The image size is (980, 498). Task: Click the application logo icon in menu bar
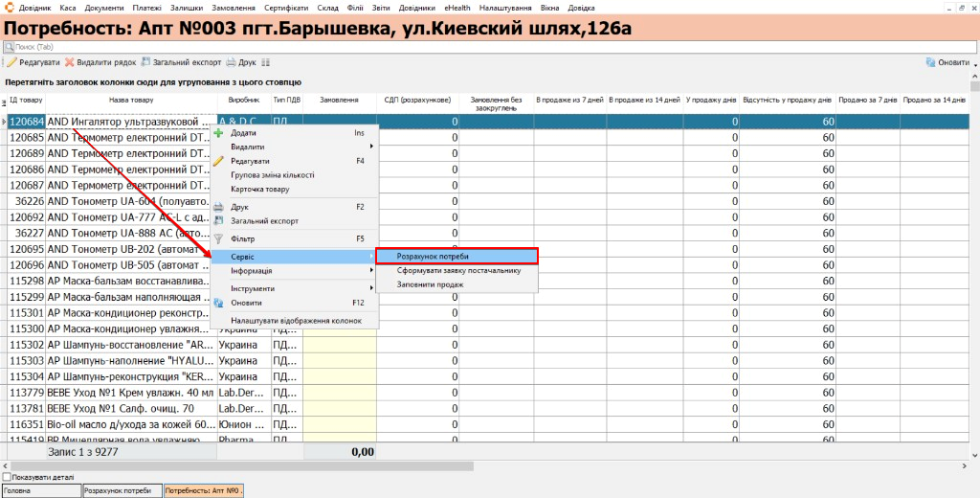pos(9,8)
